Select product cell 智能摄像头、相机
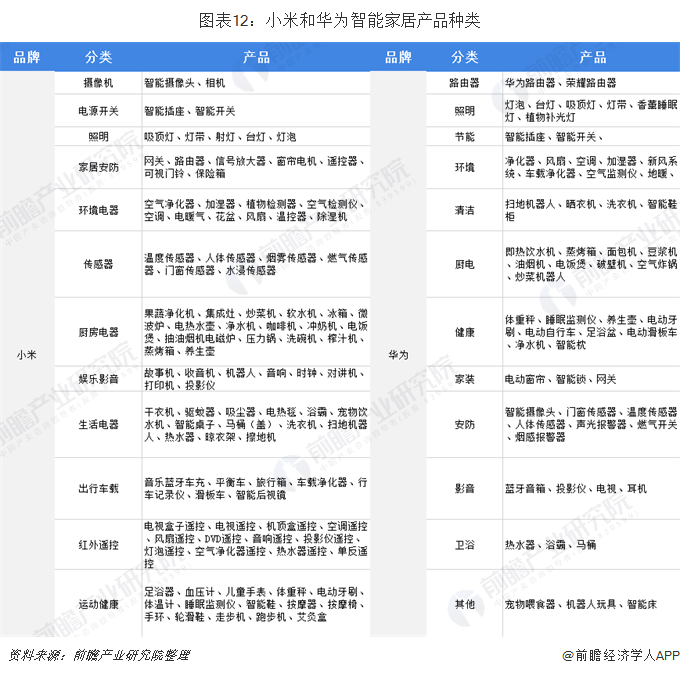Image resolution: width=680 pixels, height=676 pixels. pos(256,83)
